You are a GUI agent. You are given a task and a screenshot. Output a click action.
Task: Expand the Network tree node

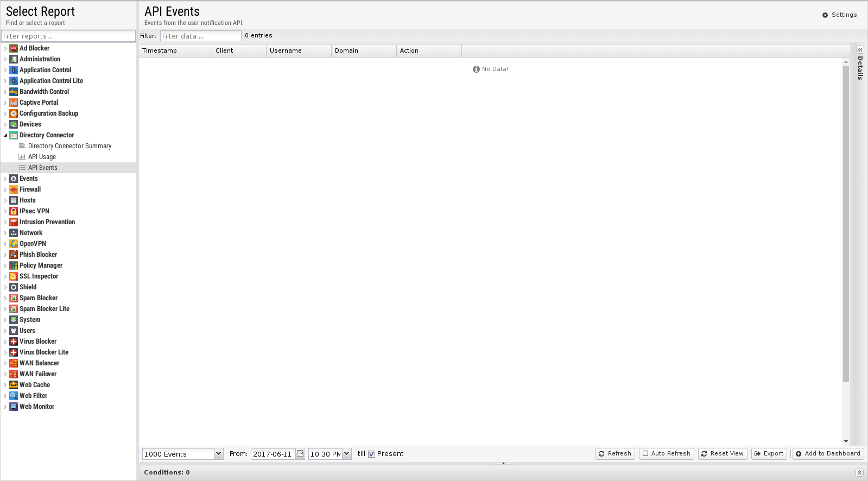5,233
